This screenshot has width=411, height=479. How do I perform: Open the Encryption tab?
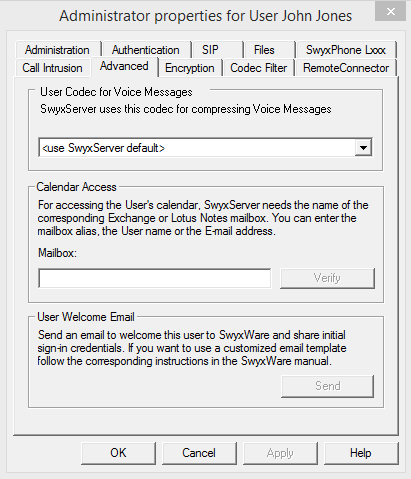click(190, 68)
